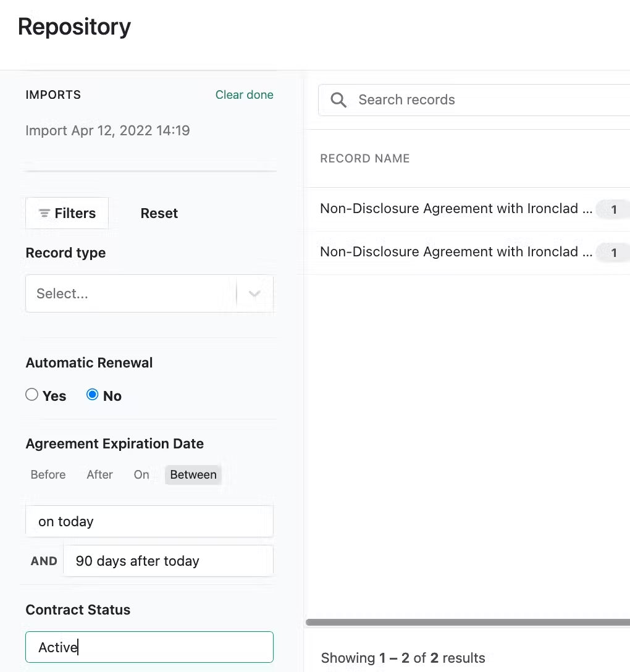Select "Yes" for Automatic Renewal

(31, 394)
